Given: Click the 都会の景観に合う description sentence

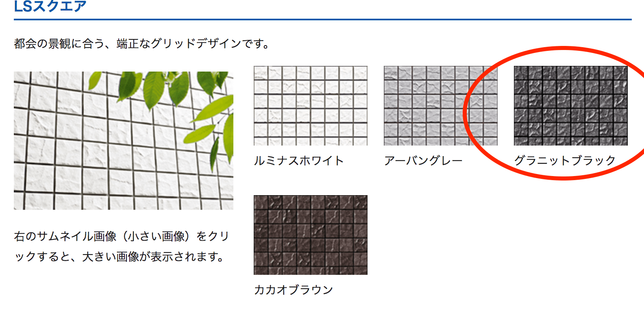Looking at the screenshot, I should click(x=142, y=44).
